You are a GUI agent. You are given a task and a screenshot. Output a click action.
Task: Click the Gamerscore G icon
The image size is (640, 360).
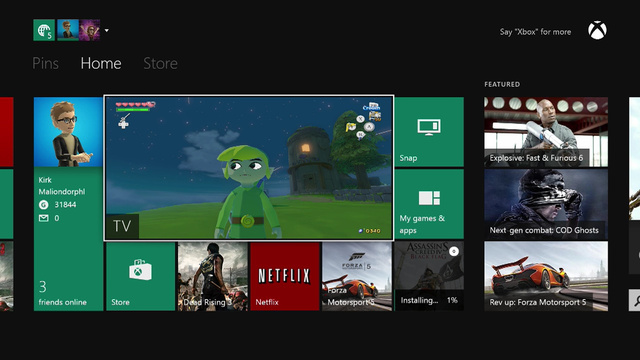[44, 205]
